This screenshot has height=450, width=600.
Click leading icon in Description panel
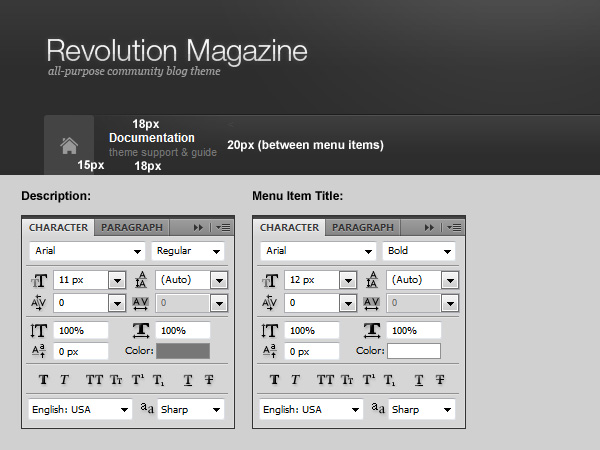(141, 280)
